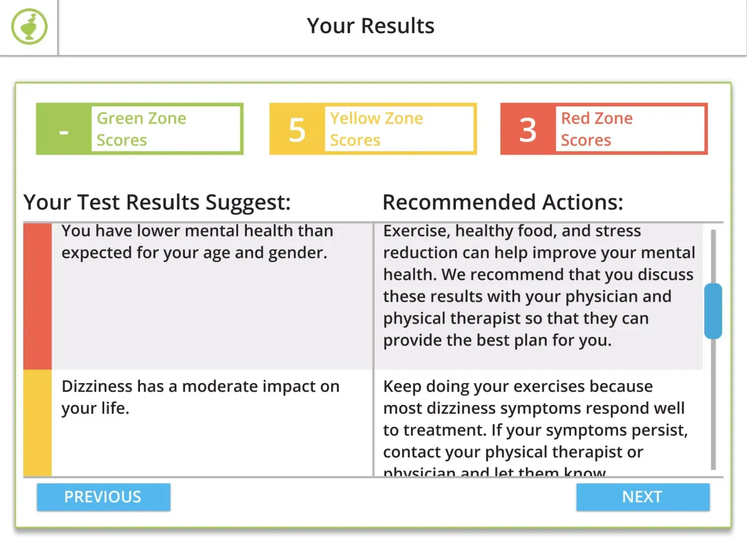
Task: Click the Your Results page title
Action: (x=370, y=26)
